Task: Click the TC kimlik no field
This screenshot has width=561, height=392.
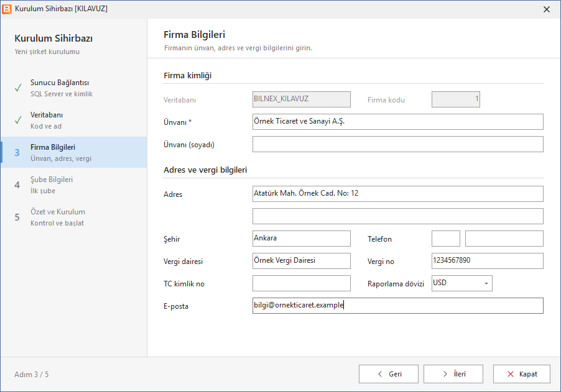Action: pos(302,283)
